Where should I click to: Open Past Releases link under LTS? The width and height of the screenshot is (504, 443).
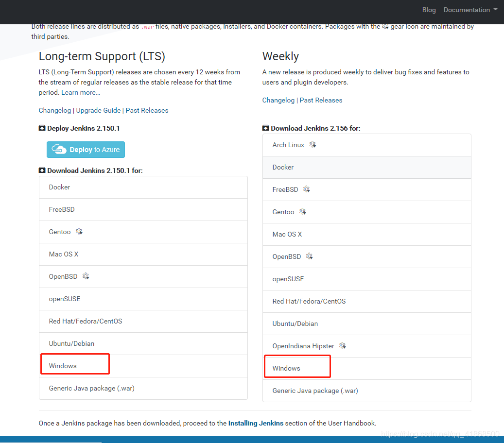click(x=147, y=111)
